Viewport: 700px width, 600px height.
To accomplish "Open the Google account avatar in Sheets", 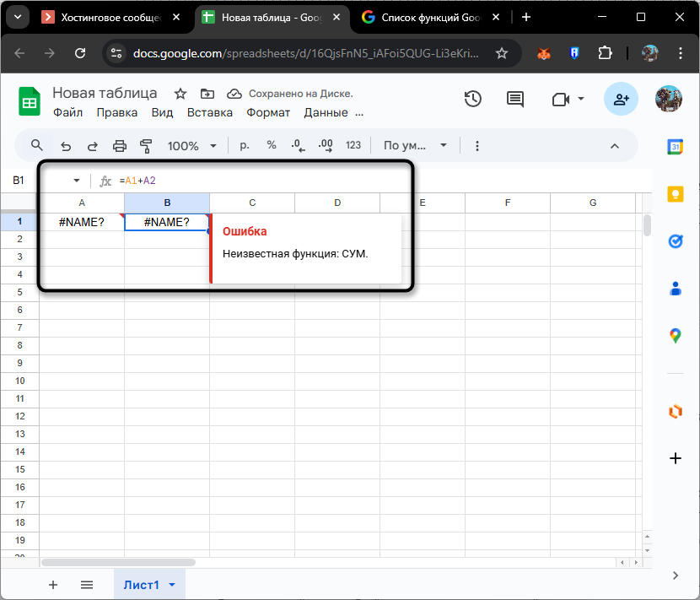I will pos(668,99).
